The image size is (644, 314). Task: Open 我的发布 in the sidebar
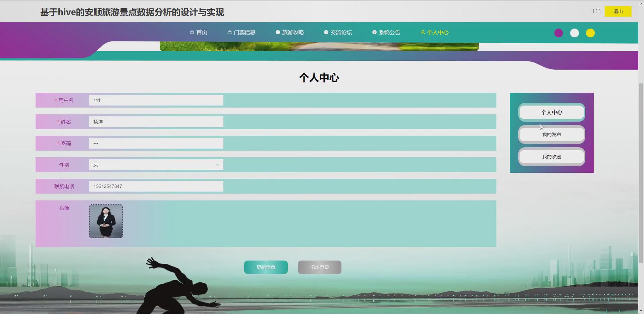coord(551,134)
